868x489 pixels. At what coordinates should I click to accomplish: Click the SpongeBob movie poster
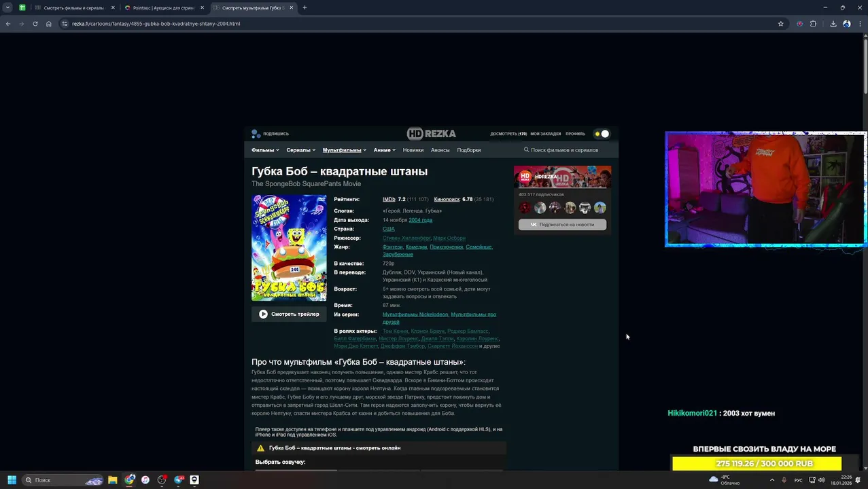(x=289, y=248)
